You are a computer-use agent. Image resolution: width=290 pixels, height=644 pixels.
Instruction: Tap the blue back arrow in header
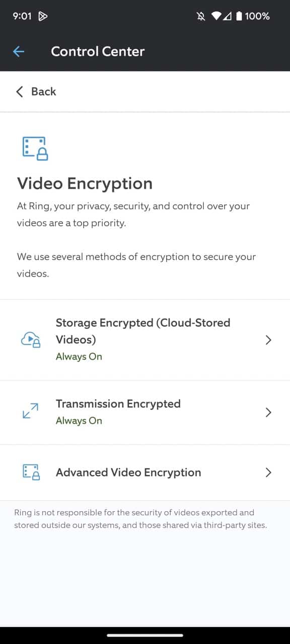(19, 51)
